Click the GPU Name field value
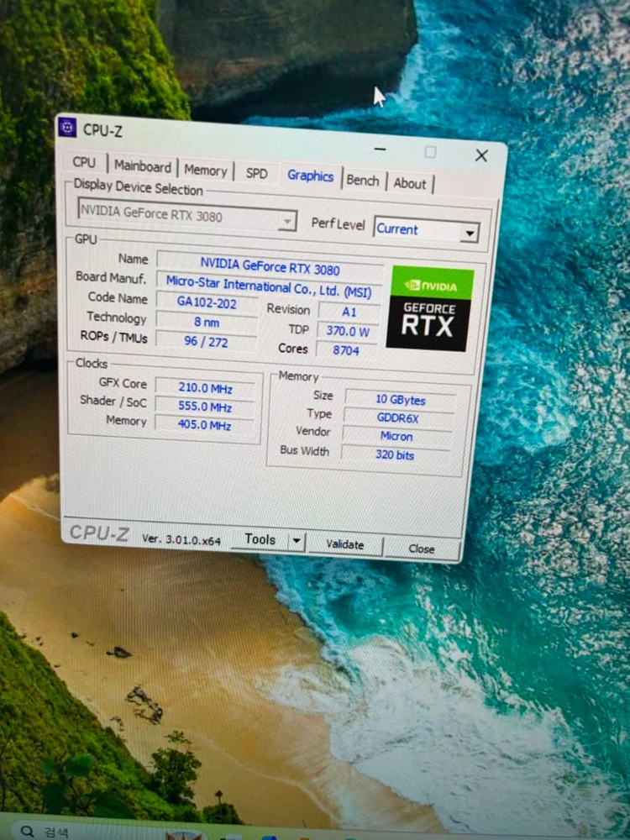This screenshot has height=840, width=630. coord(270,265)
